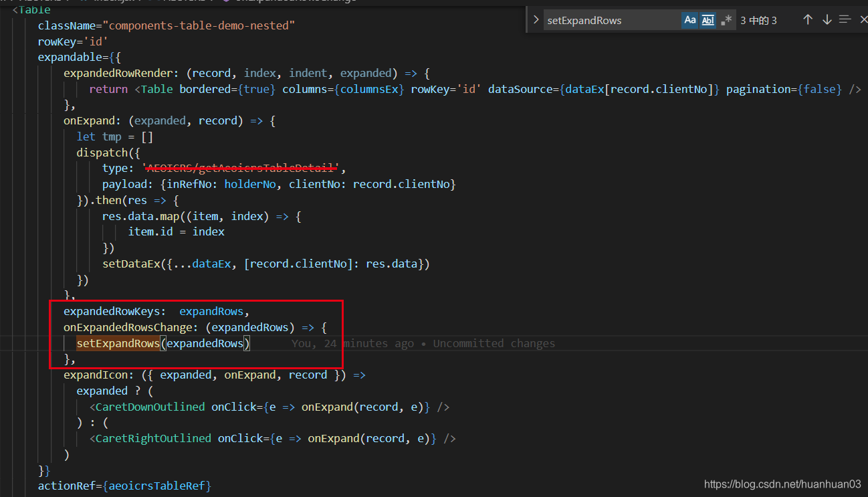Go to next match arrow
This screenshot has width=868, height=497.
pos(827,20)
